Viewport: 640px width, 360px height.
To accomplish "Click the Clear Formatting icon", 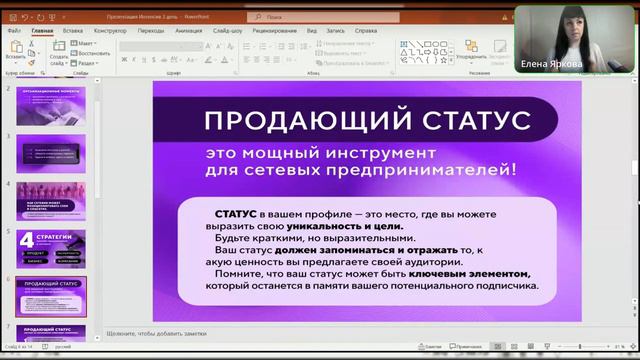I will coord(230,47).
